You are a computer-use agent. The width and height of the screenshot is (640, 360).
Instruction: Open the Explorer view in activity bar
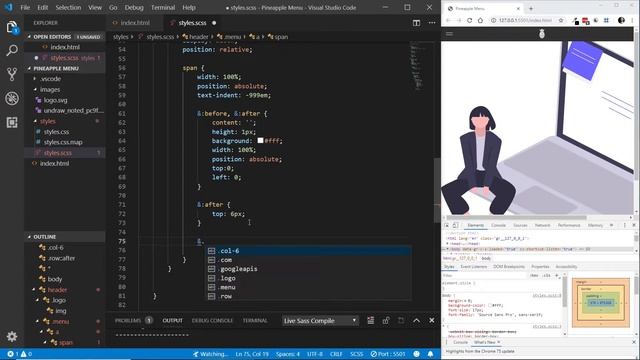[x=12, y=28]
